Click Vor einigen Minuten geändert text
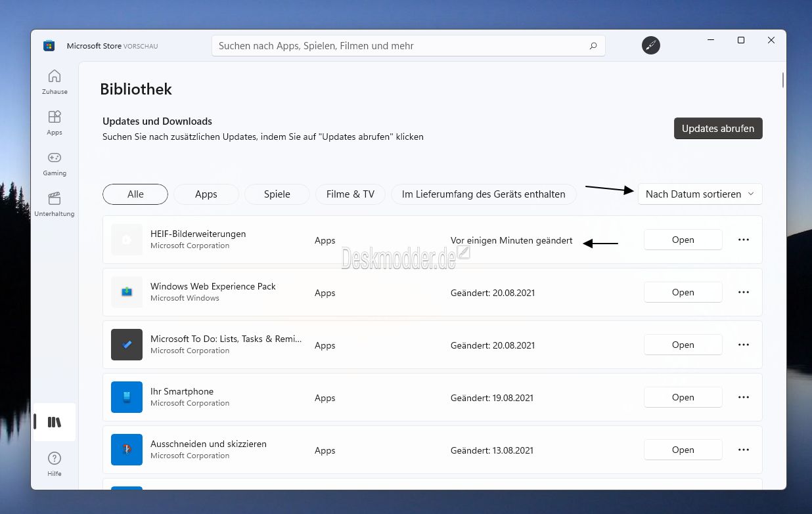 click(x=512, y=241)
